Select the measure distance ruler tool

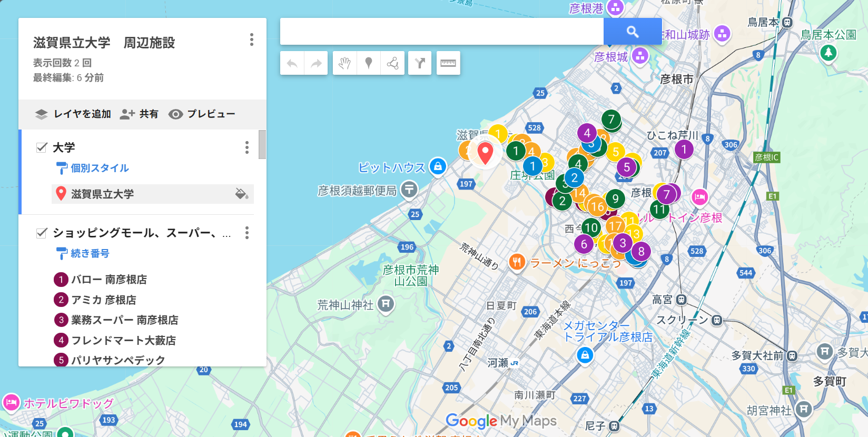tap(448, 63)
